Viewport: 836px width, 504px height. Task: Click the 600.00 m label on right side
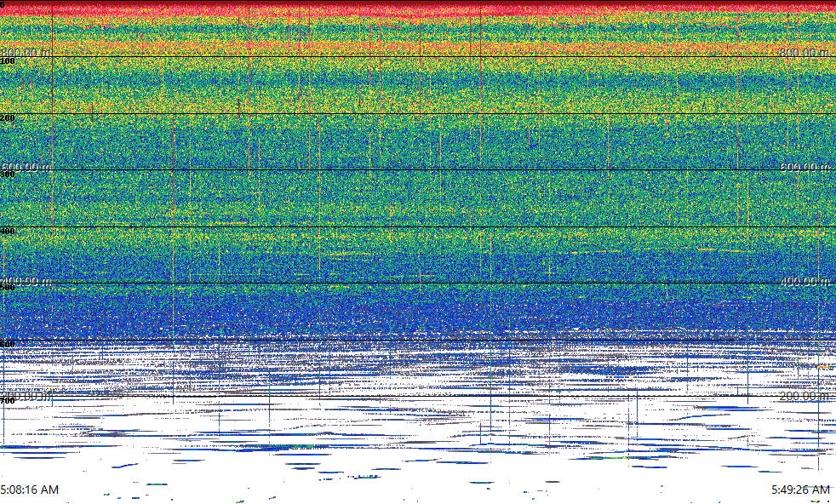click(x=805, y=167)
